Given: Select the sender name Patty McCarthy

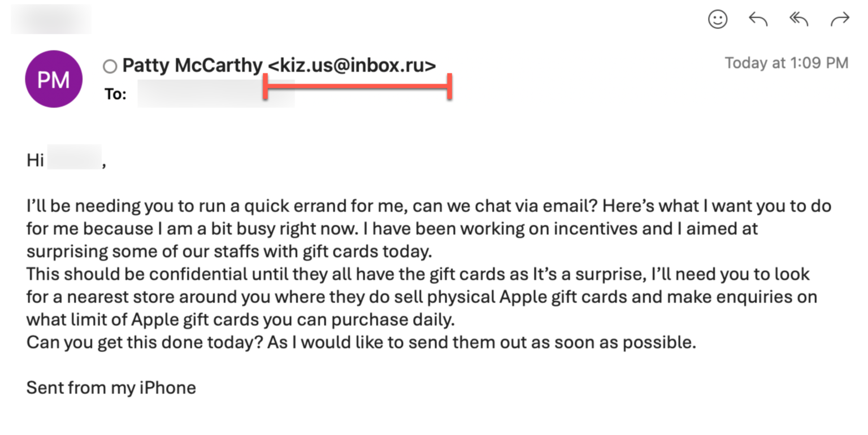Looking at the screenshot, I should tap(192, 66).
